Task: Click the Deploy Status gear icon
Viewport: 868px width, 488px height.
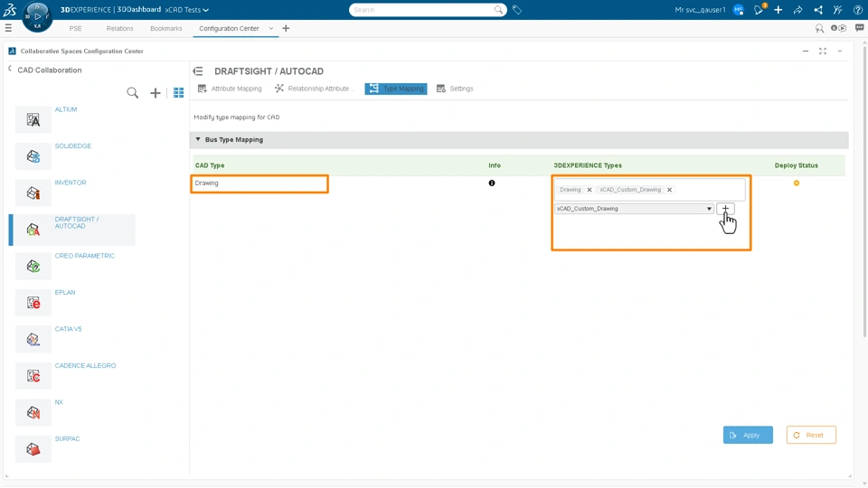Action: click(796, 183)
